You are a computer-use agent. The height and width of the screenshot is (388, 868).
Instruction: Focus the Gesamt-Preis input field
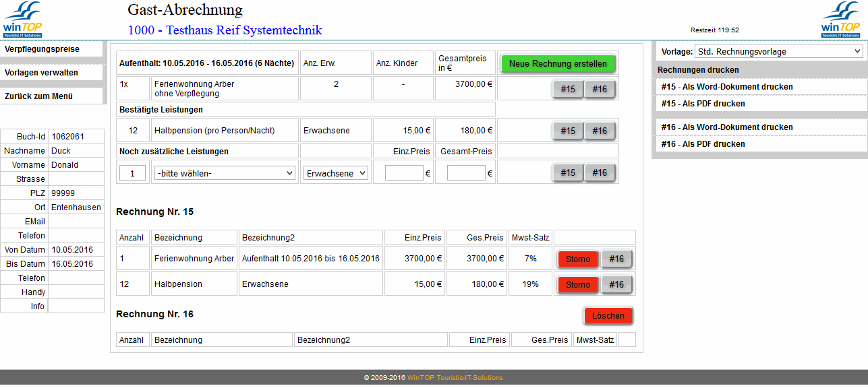466,173
